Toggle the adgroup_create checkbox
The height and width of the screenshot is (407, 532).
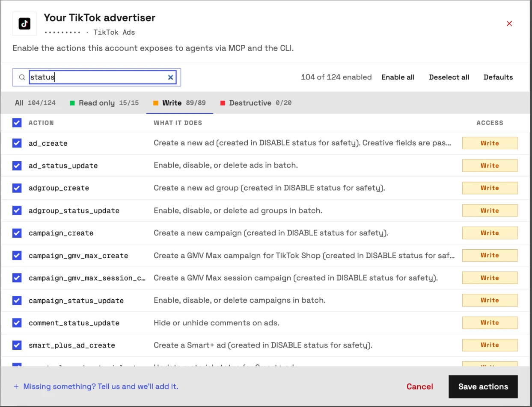tap(17, 188)
